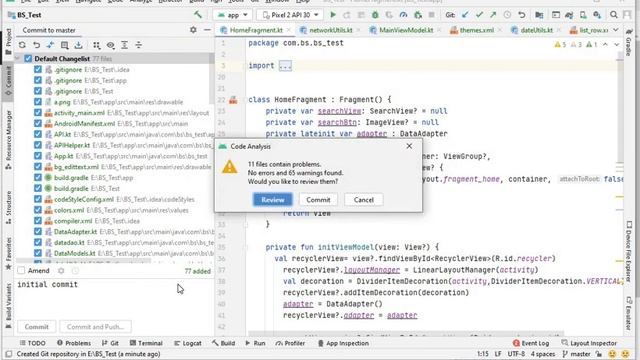
Task: Click Git rollback icon in top toolbar
Action: 522,15
